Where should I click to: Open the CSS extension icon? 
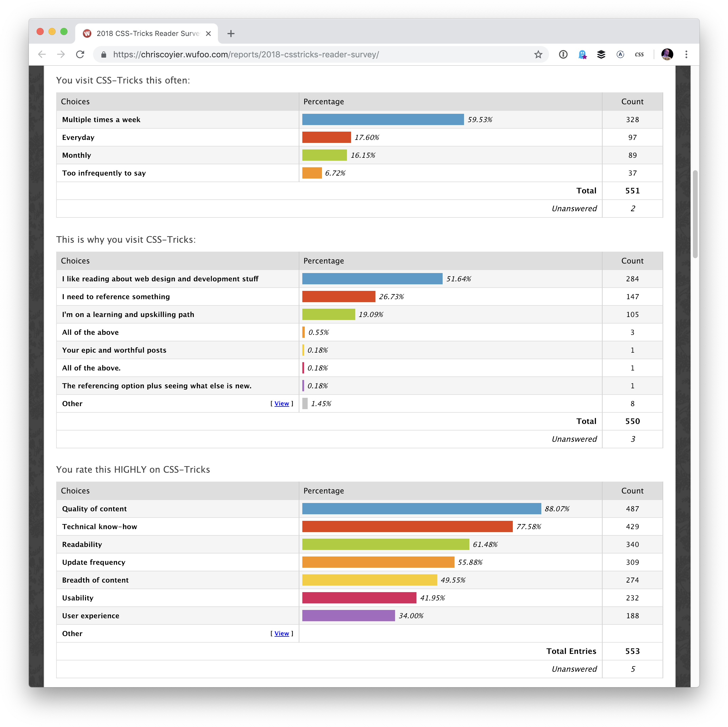click(x=639, y=54)
